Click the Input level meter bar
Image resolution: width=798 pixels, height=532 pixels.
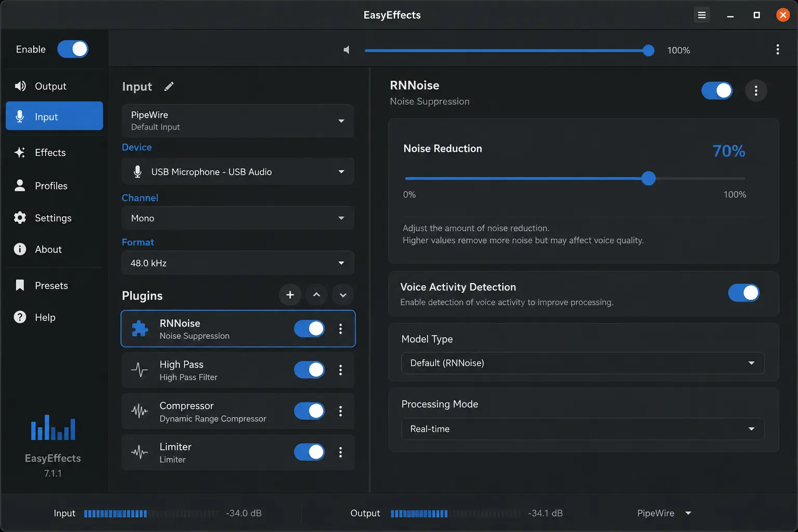click(x=151, y=513)
